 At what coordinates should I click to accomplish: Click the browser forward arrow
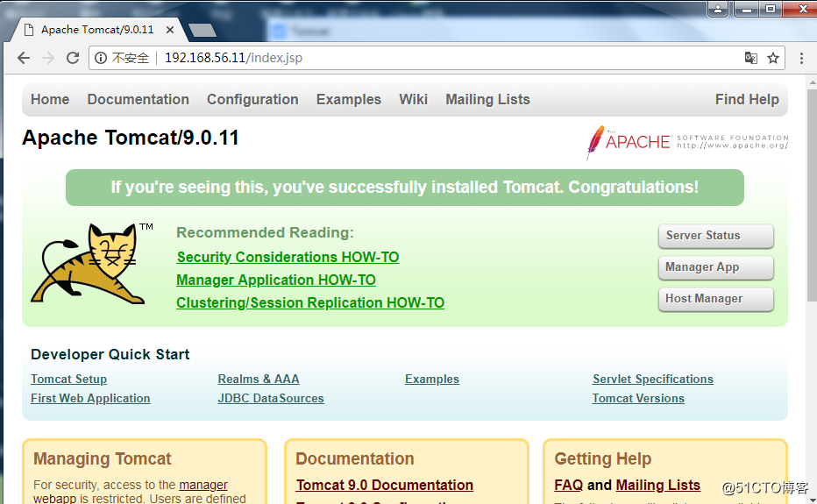tap(48, 58)
